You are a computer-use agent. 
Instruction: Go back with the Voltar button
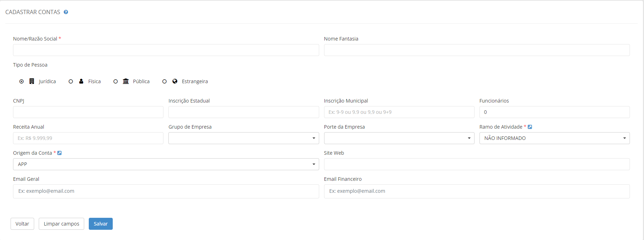click(22, 224)
